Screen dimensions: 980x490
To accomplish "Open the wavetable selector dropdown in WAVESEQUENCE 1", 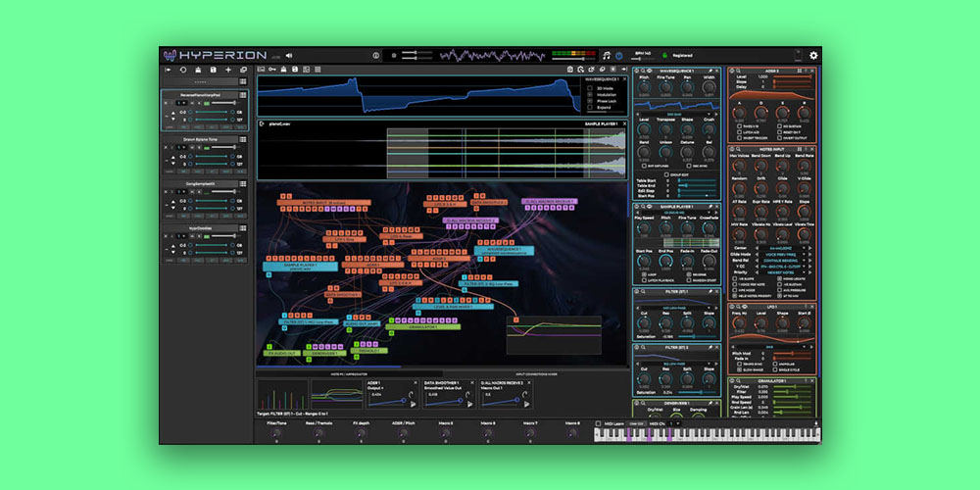I will [673, 115].
